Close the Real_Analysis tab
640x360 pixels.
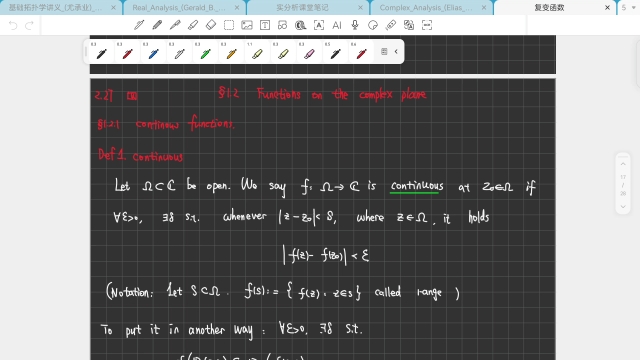point(237,7)
